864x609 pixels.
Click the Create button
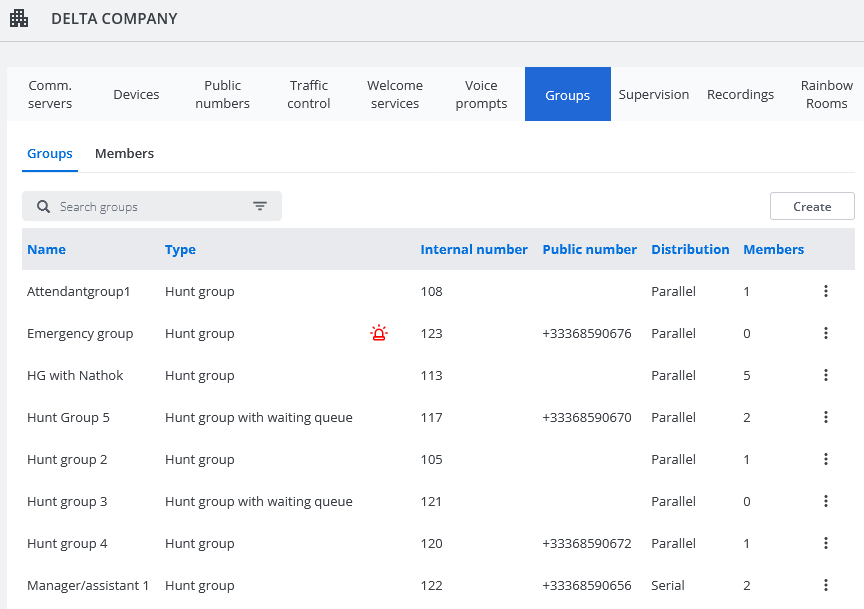tap(812, 206)
